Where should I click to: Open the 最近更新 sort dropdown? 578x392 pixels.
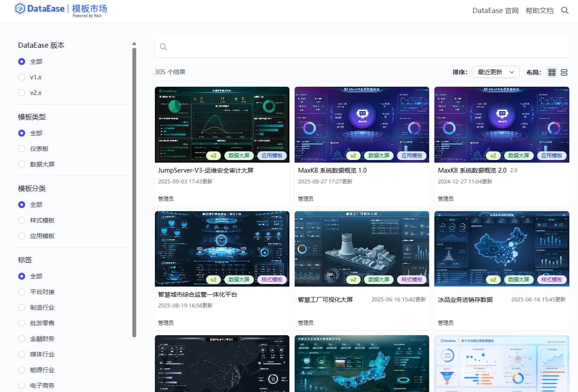[x=496, y=72]
